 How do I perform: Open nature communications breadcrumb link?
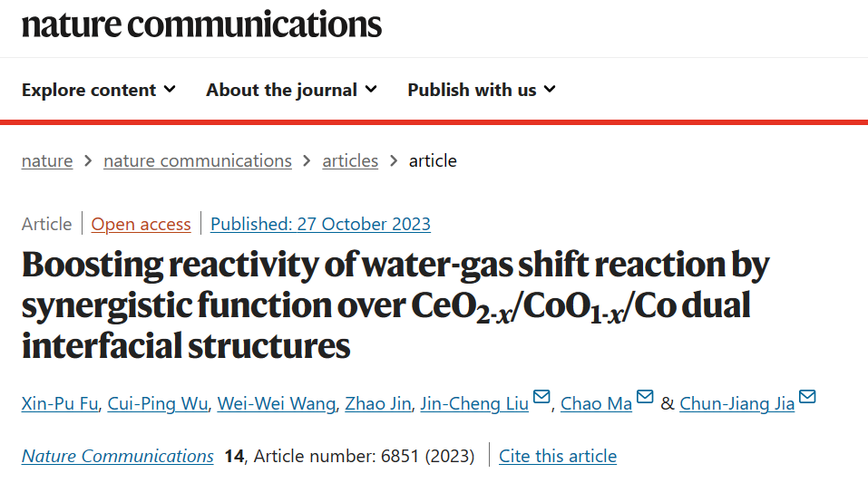click(198, 161)
